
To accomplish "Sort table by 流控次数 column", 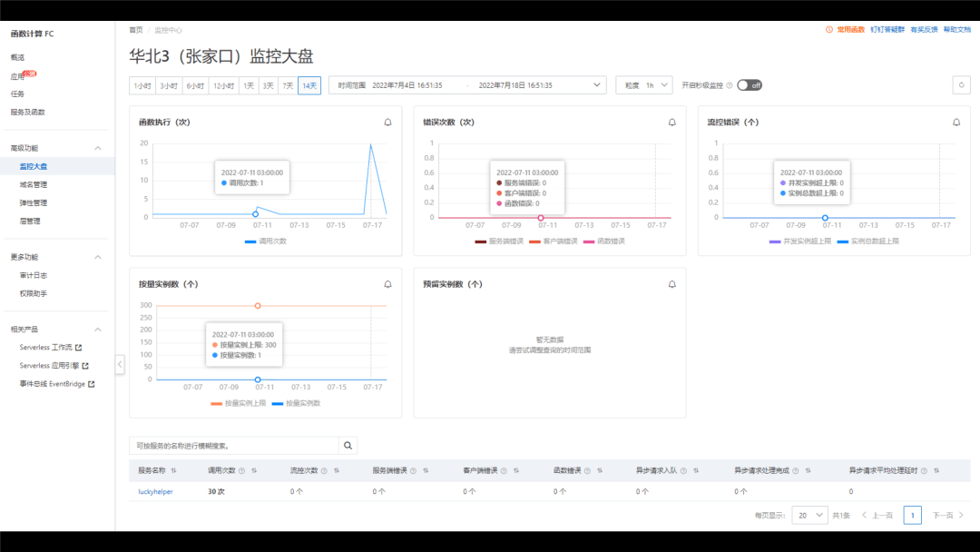I will tap(337, 470).
